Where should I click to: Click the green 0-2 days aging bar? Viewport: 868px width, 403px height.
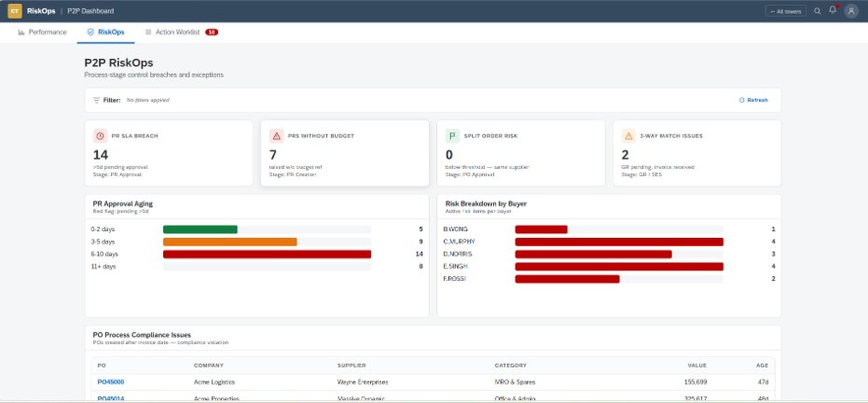[200, 229]
